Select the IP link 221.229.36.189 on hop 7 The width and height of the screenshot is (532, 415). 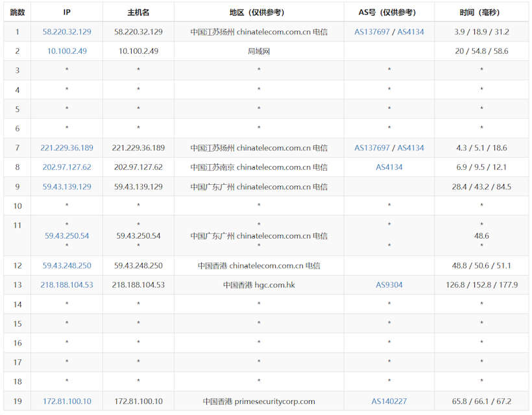pyautogui.click(x=66, y=148)
